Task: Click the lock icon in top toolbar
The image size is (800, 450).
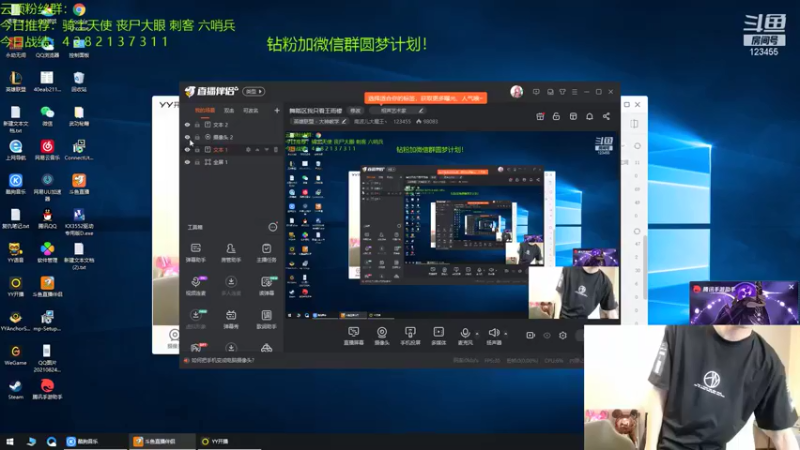Action: (556, 117)
